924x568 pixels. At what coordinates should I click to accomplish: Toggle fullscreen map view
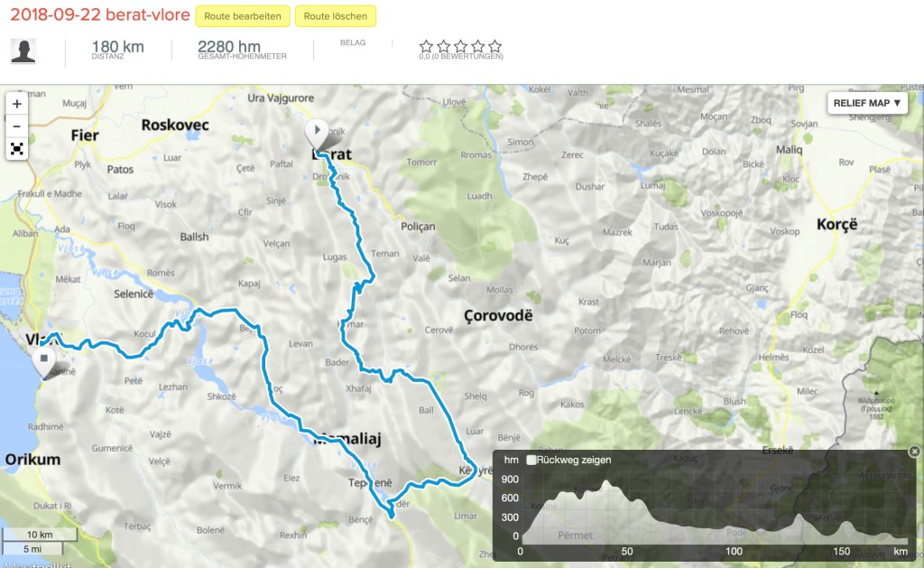click(17, 149)
